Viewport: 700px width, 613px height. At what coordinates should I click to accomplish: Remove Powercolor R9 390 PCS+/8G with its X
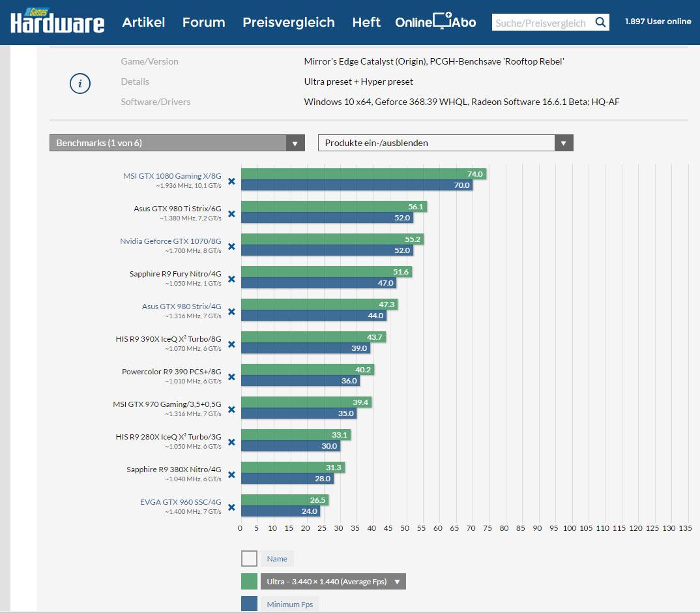point(231,377)
